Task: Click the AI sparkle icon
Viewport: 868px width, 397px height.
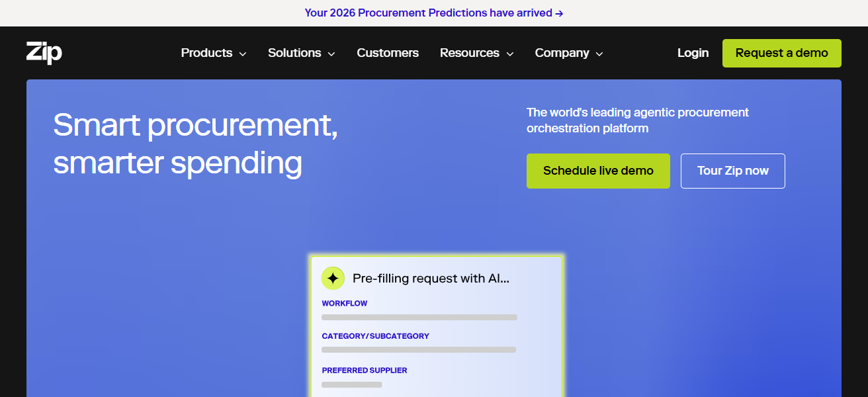Action: (x=333, y=279)
